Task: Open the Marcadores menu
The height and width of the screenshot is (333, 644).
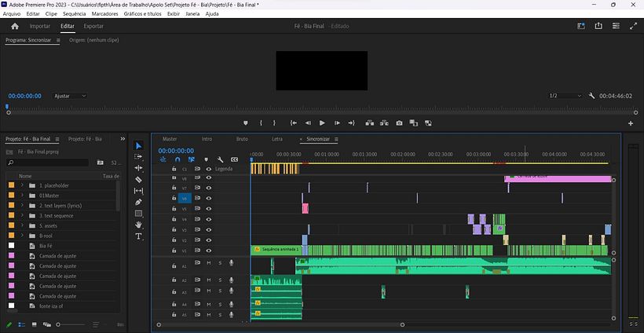Action: 104,13
